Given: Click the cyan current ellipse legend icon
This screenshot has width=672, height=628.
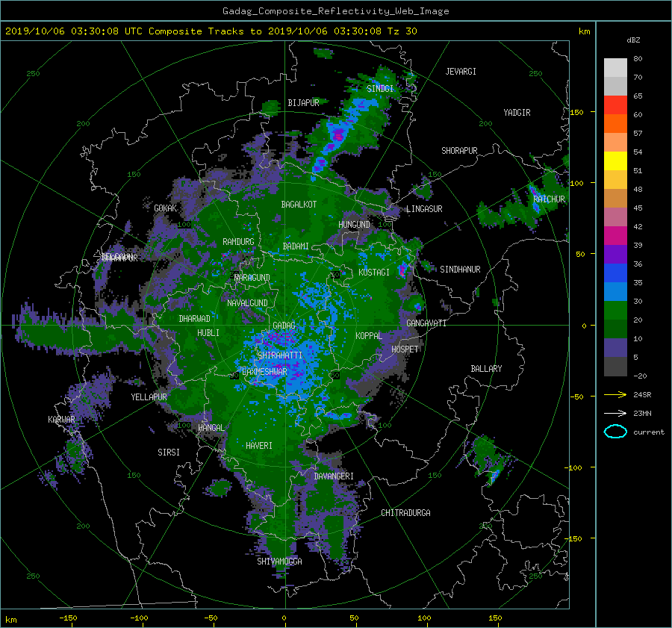Looking at the screenshot, I should coord(615,432).
